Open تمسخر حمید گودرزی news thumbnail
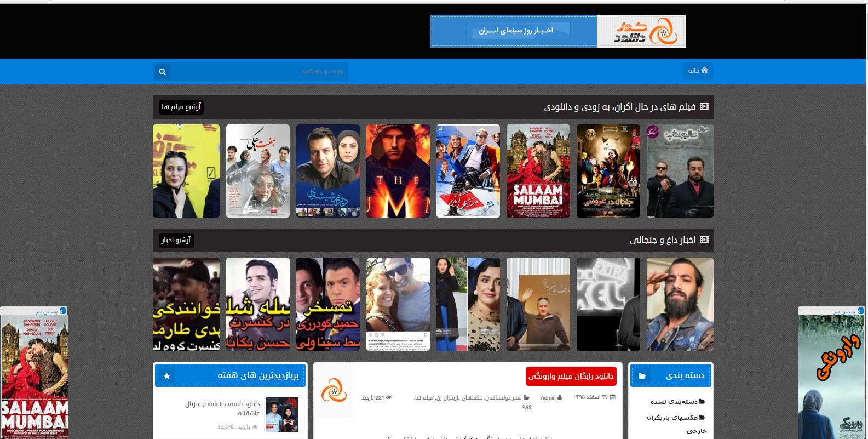The image size is (868, 439). pos(328,304)
